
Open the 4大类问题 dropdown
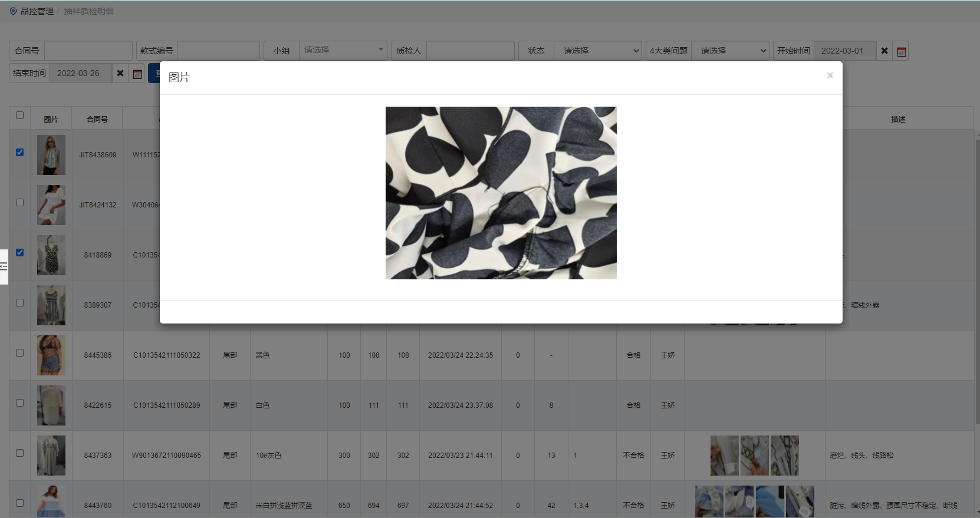(x=730, y=51)
